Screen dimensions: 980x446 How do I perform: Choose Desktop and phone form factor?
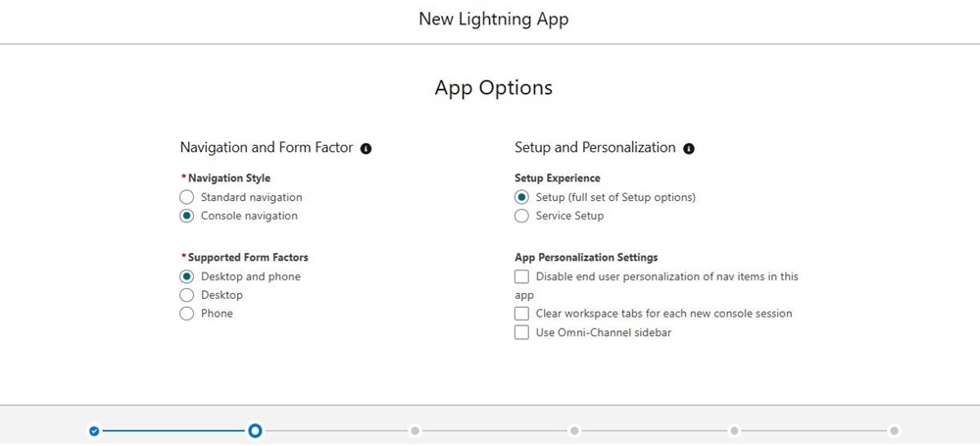tap(186, 276)
